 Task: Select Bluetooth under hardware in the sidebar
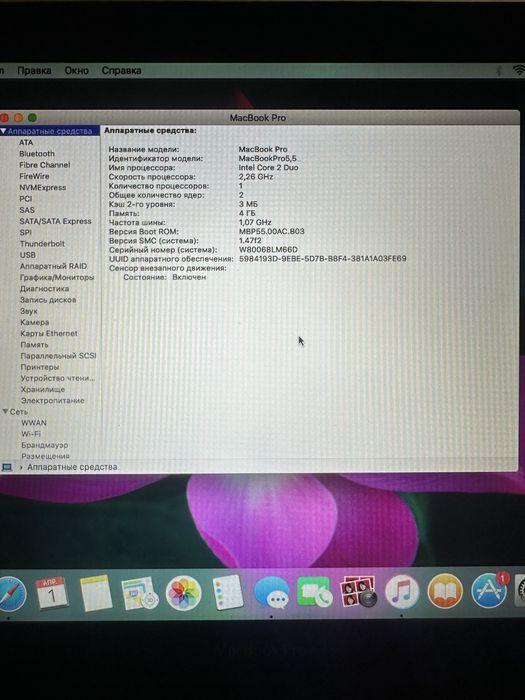(x=37, y=154)
